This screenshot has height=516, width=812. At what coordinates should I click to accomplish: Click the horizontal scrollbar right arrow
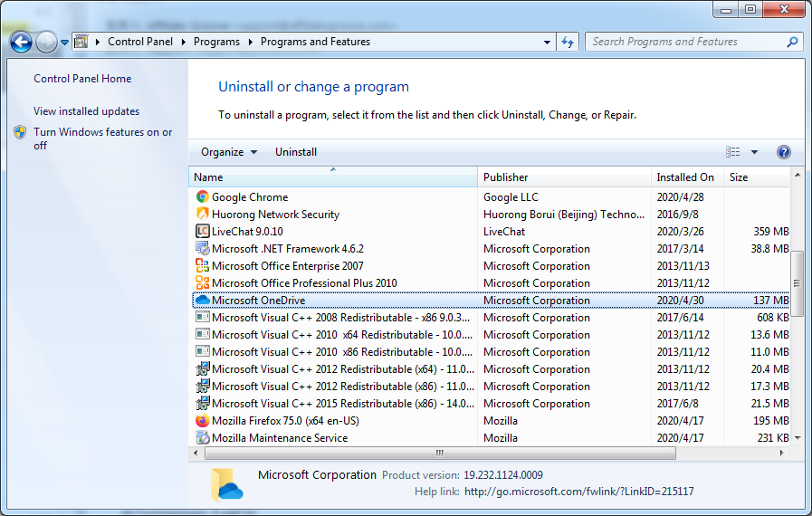(782, 453)
